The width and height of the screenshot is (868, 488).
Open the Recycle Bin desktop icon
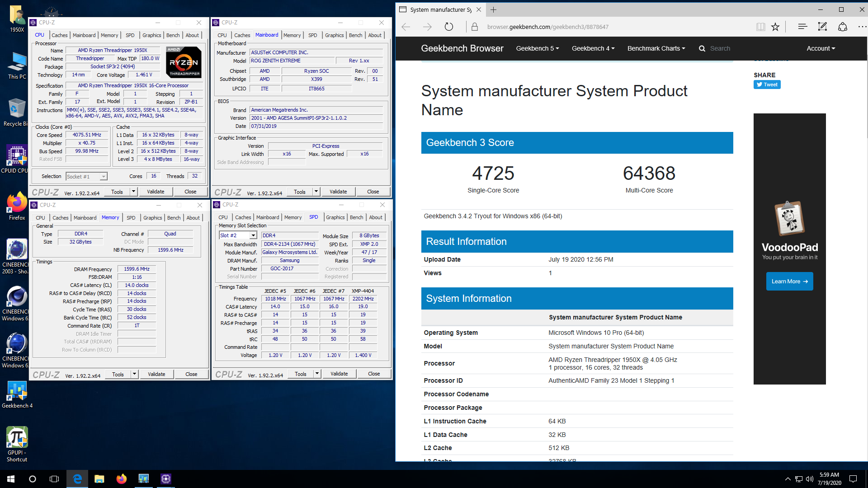(x=17, y=113)
